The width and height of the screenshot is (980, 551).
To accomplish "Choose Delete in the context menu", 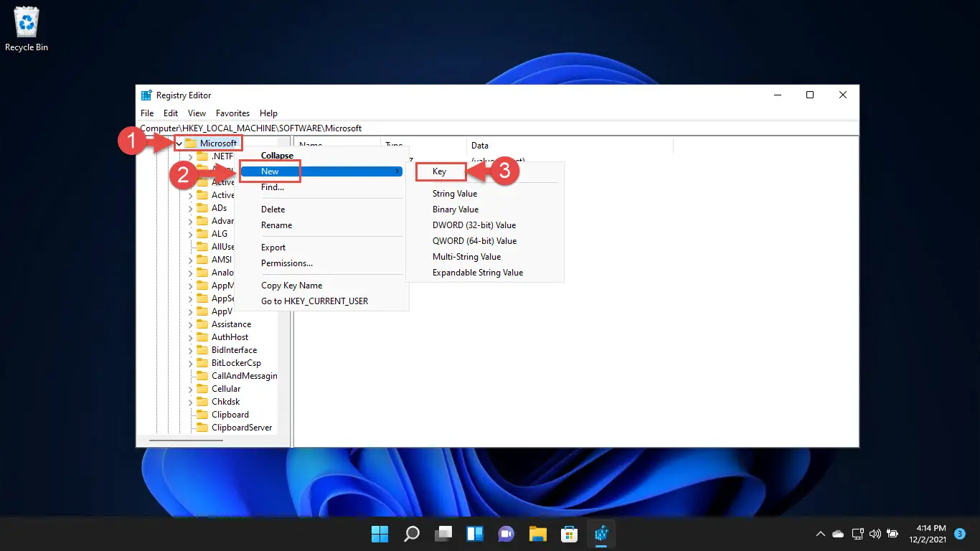I will [x=322, y=209].
